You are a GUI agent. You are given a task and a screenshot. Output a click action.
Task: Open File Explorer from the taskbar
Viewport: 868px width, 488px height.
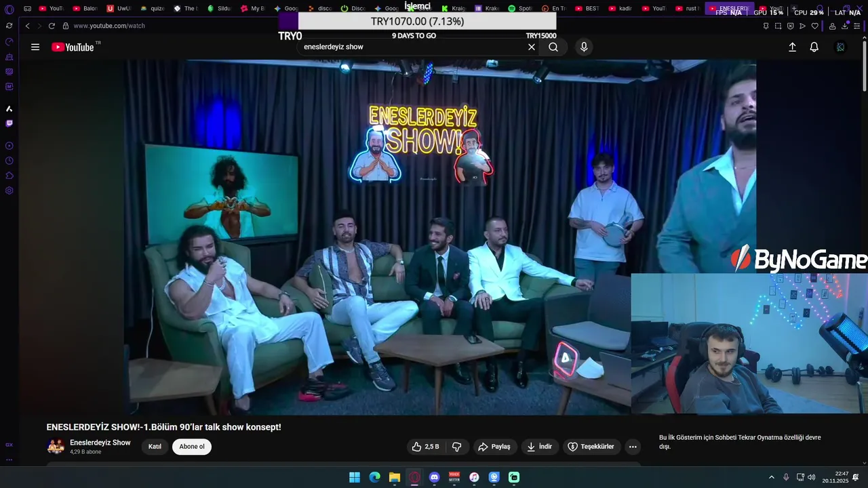pos(395,477)
